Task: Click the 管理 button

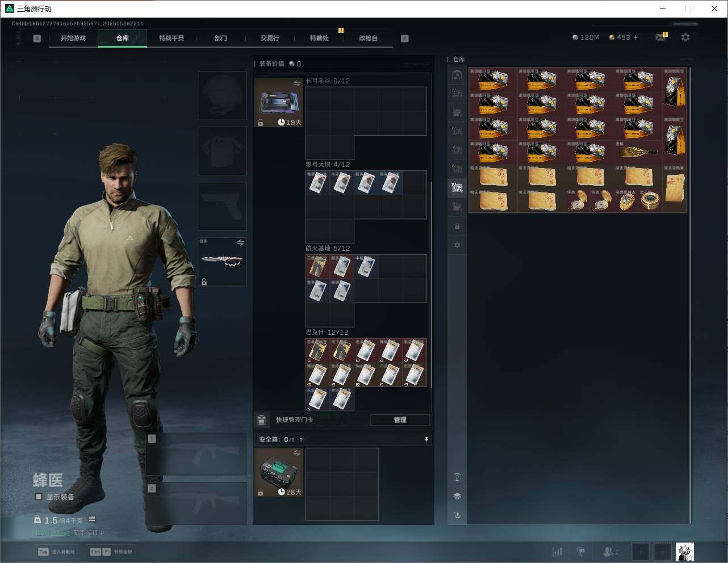Action: pyautogui.click(x=400, y=420)
